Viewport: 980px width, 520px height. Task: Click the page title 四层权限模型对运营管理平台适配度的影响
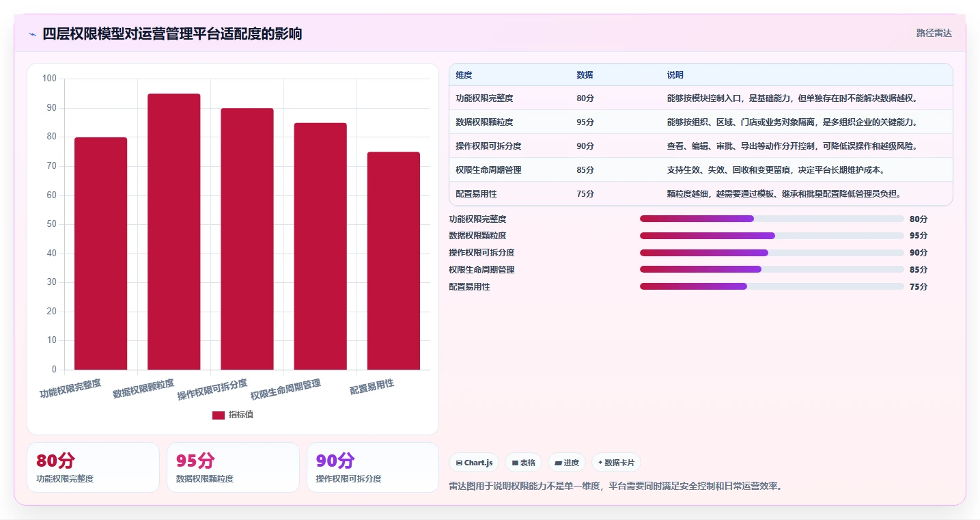(x=172, y=34)
